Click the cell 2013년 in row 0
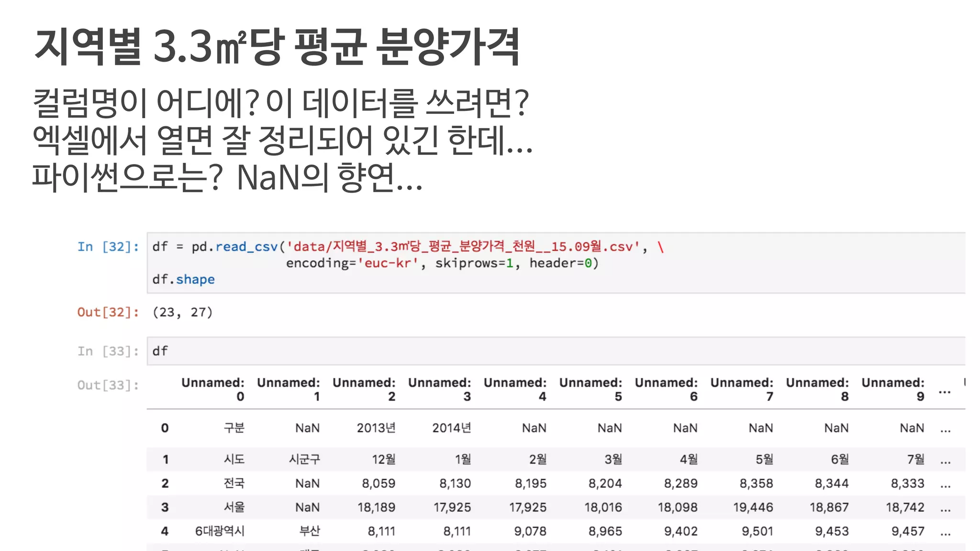Image resolution: width=980 pixels, height=551 pixels. [x=376, y=428]
